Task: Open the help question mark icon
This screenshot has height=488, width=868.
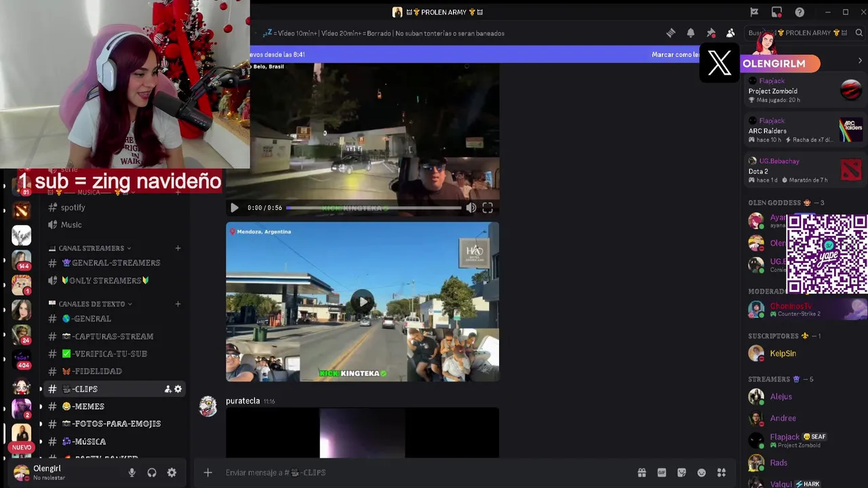Action: click(800, 12)
